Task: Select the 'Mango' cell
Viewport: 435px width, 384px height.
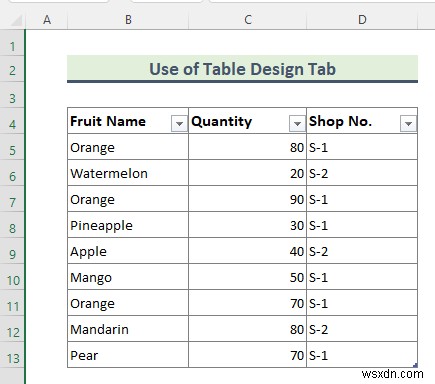Action: (x=128, y=277)
